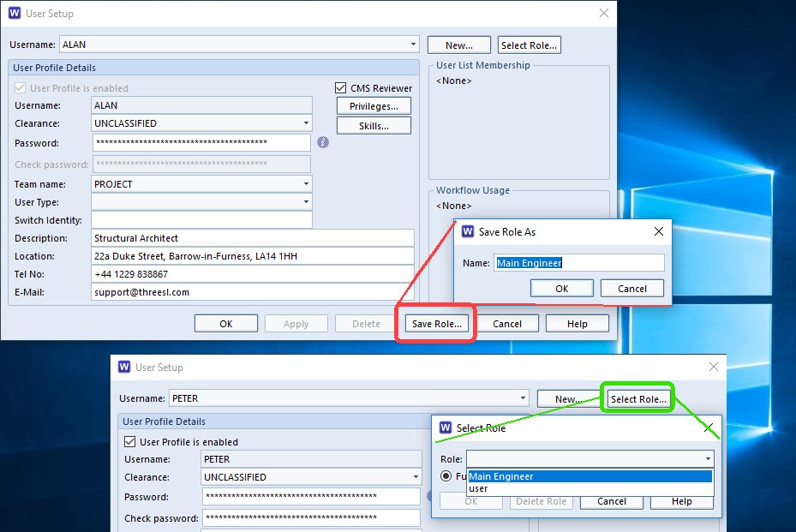This screenshot has height=532, width=796.
Task: Click the greyed Delete button in ALAN window
Action: [x=366, y=324]
